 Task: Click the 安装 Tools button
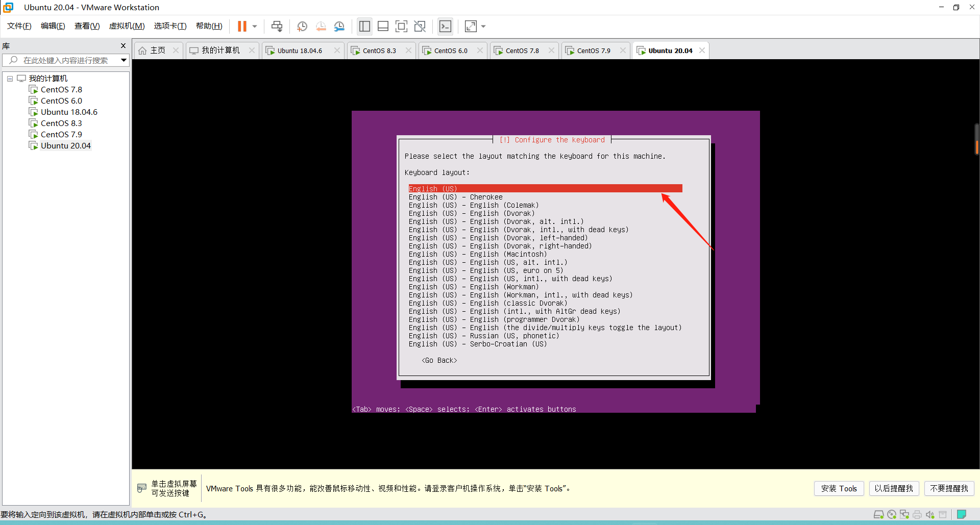[x=839, y=488]
